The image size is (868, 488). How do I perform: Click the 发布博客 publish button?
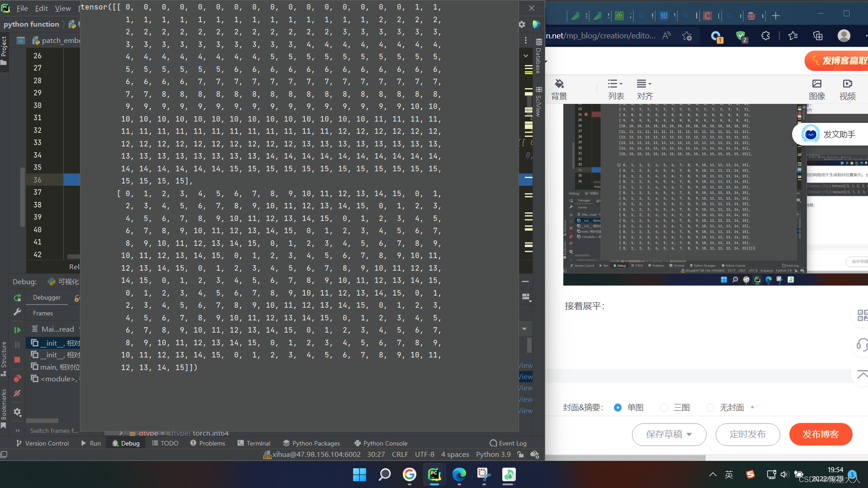[821, 434]
